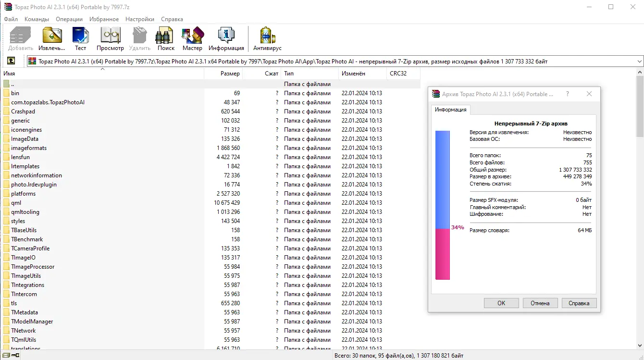The width and height of the screenshot is (644, 360).
Task: Click the archive icon in address bar
Action: (32, 61)
